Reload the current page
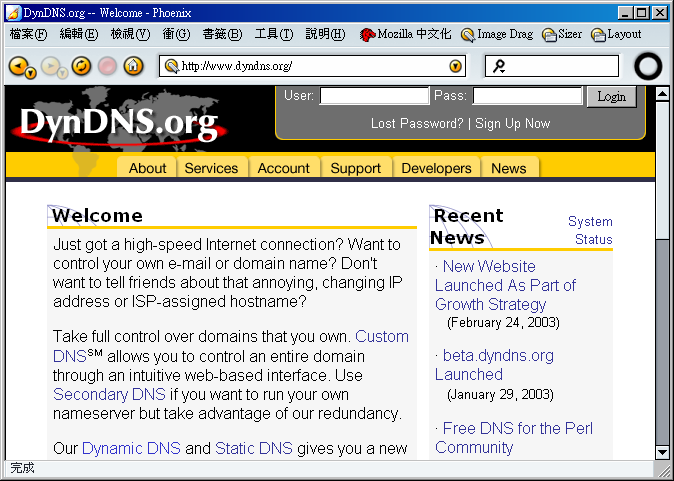Screen dimensions: 674x481 click(81, 66)
